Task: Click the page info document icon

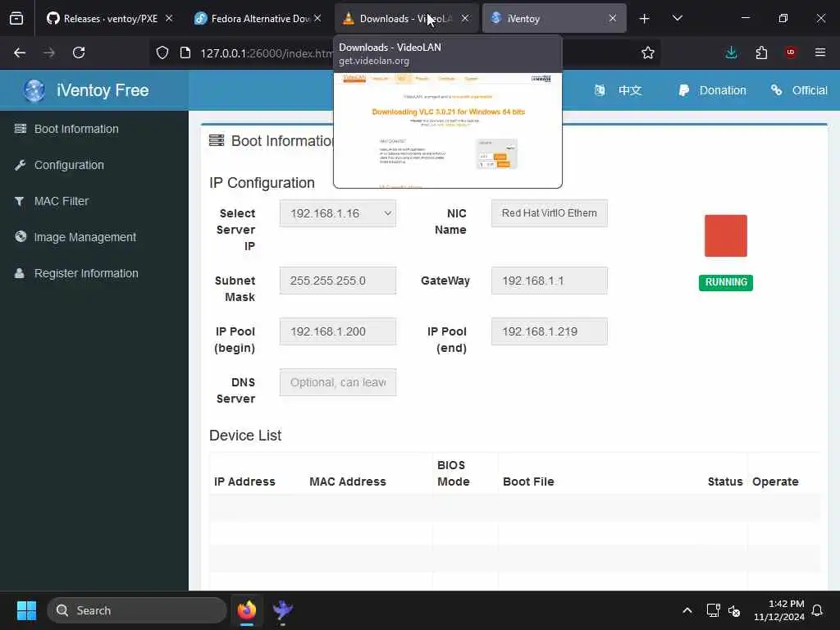Action: coord(185,52)
